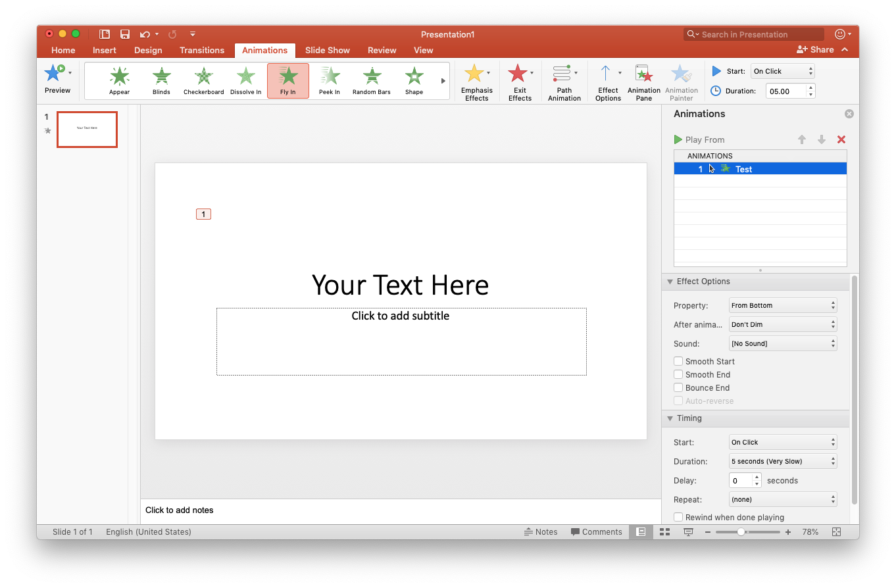Choose the Shape entrance effect
The width and height of the screenshot is (896, 588).
click(414, 80)
